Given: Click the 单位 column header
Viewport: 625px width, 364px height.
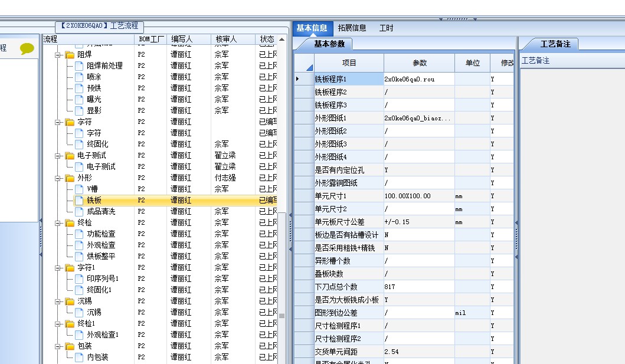Looking at the screenshot, I should tap(472, 63).
